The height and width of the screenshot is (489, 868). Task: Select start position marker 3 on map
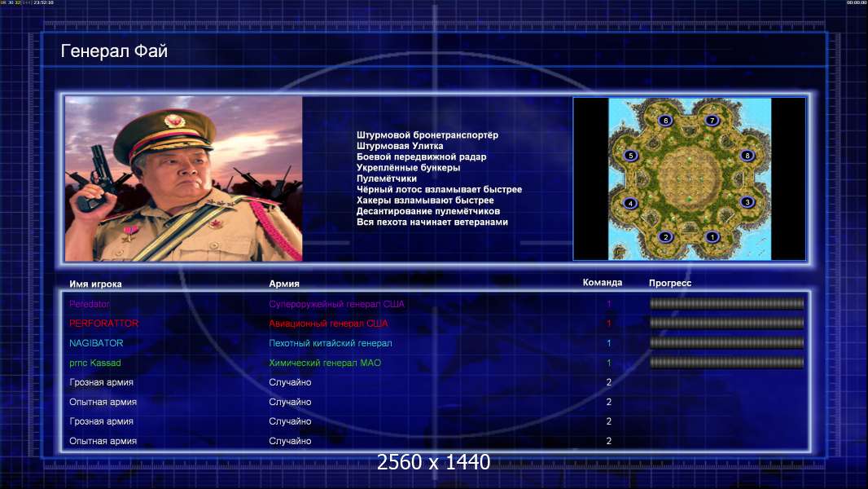pyautogui.click(x=747, y=202)
